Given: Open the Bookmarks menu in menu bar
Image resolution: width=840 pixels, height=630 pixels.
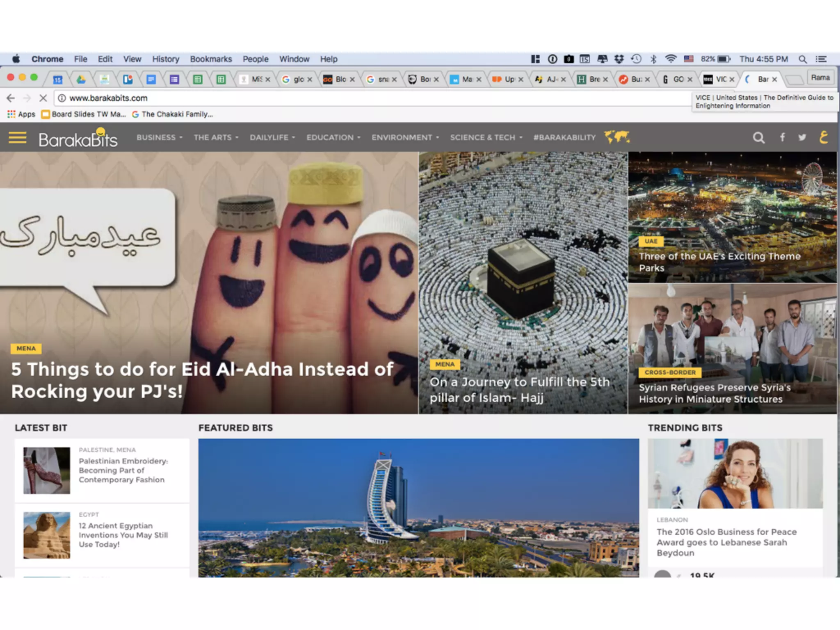Looking at the screenshot, I should [x=211, y=59].
